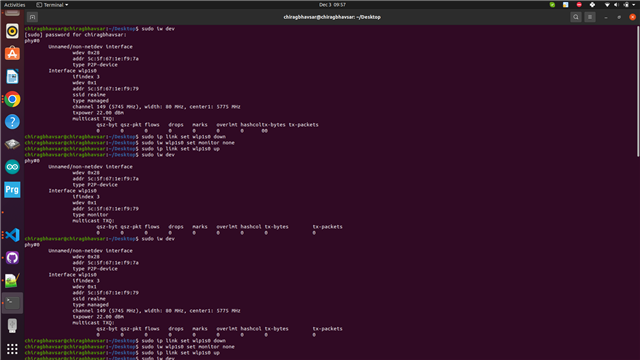This screenshot has width=640, height=360.
Task: Click the terminal search magnifier button
Action: tap(576, 17)
